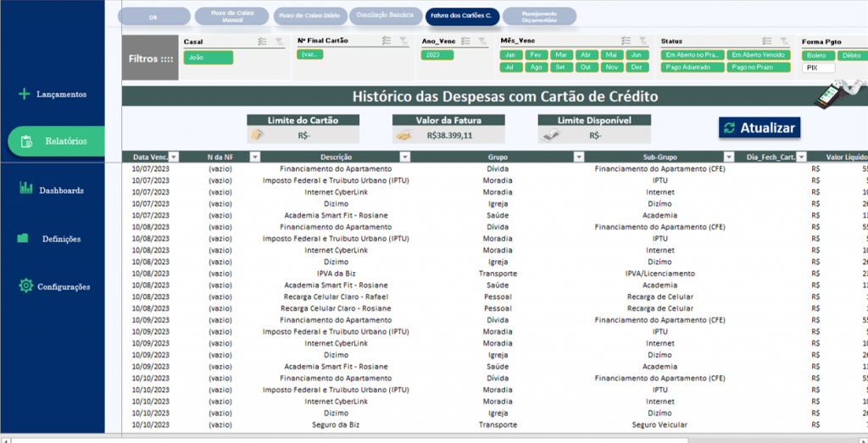868x443 pixels.
Task: Click the Atualizar button
Action: click(759, 128)
